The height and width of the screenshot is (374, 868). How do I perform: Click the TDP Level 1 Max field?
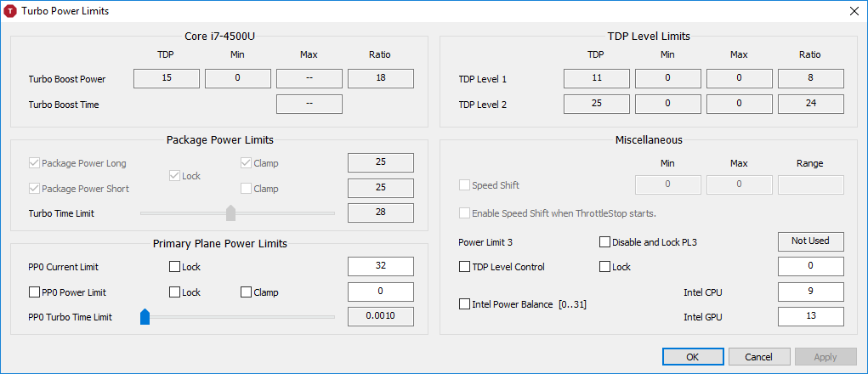tap(740, 78)
